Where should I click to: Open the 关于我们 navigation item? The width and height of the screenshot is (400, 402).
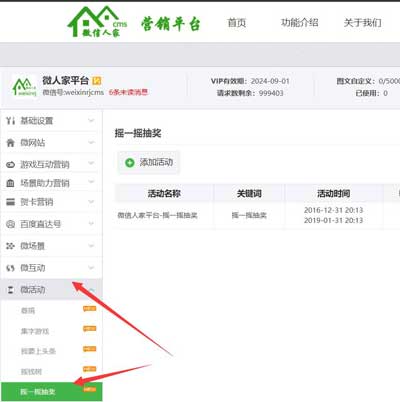click(363, 23)
